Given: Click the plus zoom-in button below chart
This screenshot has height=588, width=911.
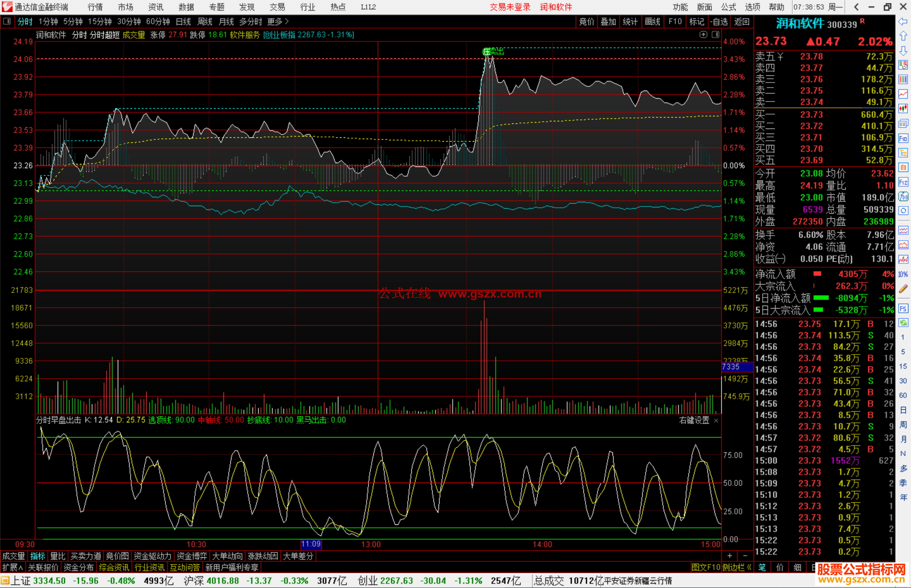Looking at the screenshot, I should tap(730, 556).
